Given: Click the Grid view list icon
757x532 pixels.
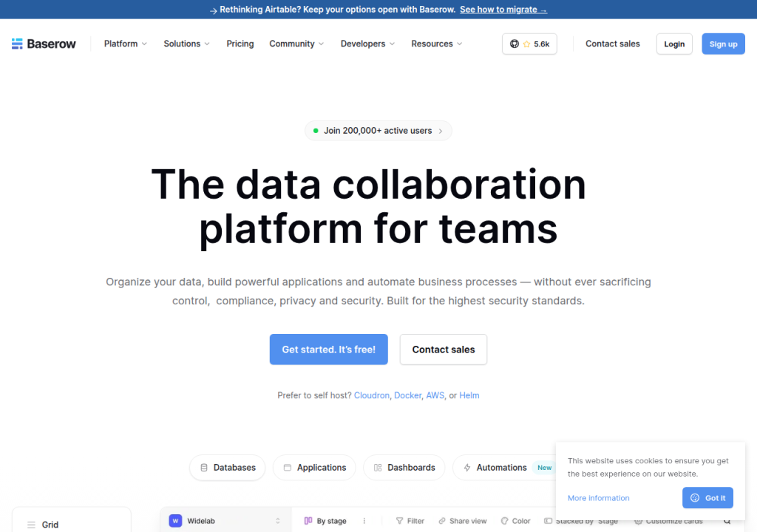Looking at the screenshot, I should pyautogui.click(x=31, y=525).
